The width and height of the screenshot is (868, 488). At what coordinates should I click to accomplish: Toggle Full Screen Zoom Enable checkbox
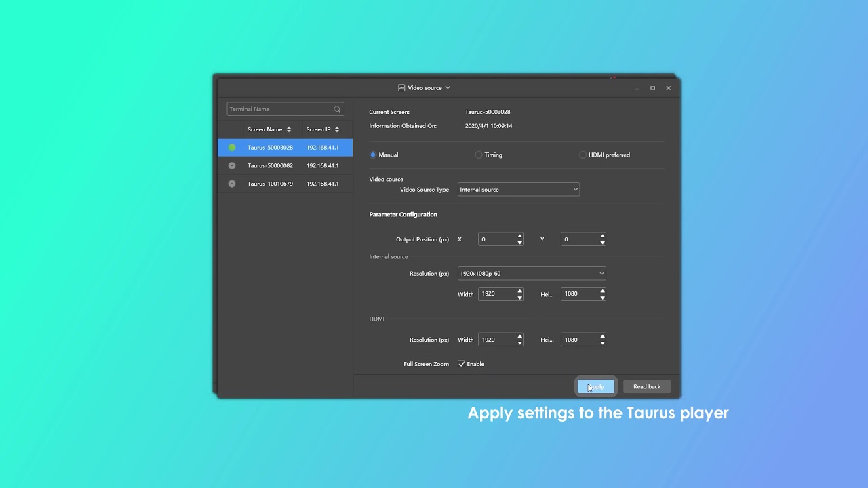(x=462, y=364)
